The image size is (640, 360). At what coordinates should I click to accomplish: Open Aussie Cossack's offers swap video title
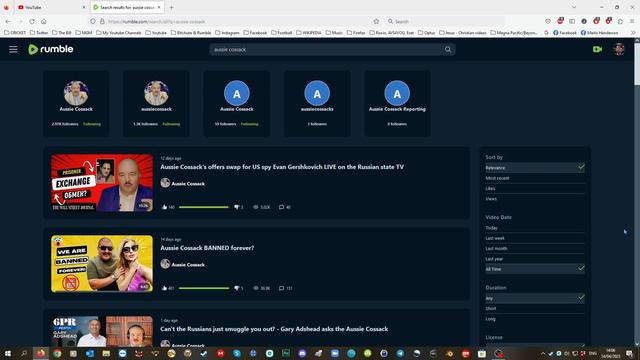282,167
